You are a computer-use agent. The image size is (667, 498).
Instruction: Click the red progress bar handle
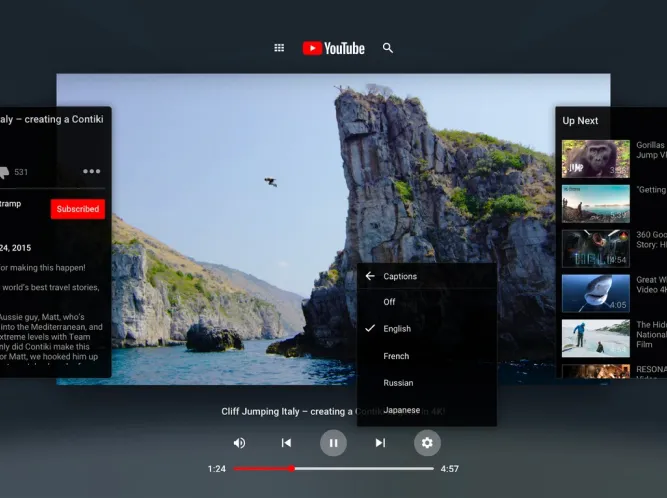291,469
